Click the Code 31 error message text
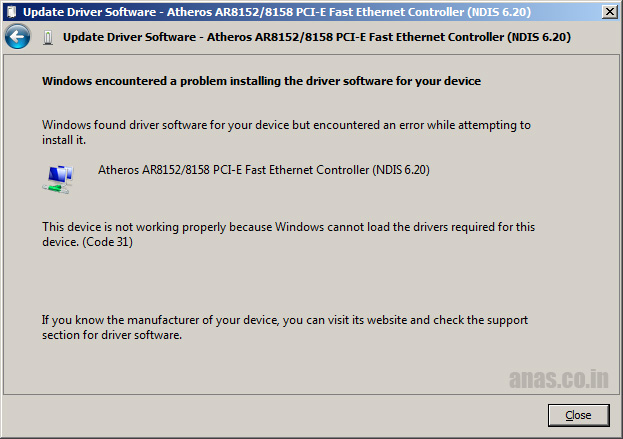Viewport: 623px width, 439px height. tap(288, 234)
